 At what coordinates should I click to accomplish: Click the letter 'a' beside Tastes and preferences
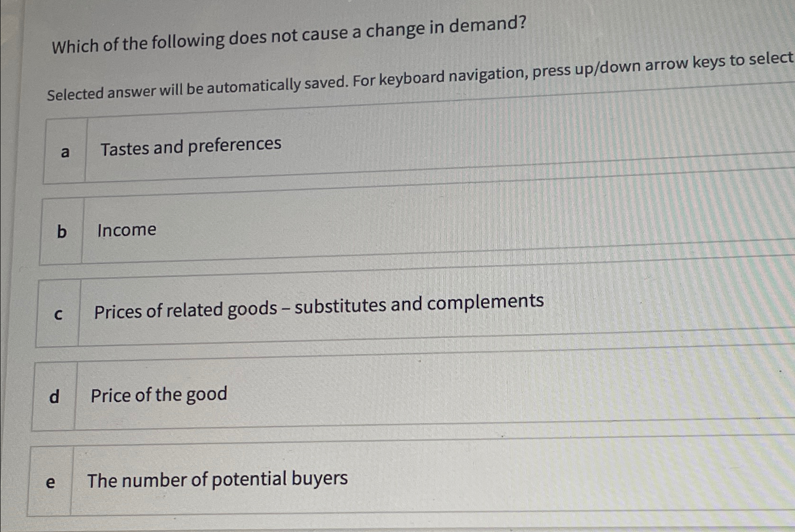click(65, 150)
